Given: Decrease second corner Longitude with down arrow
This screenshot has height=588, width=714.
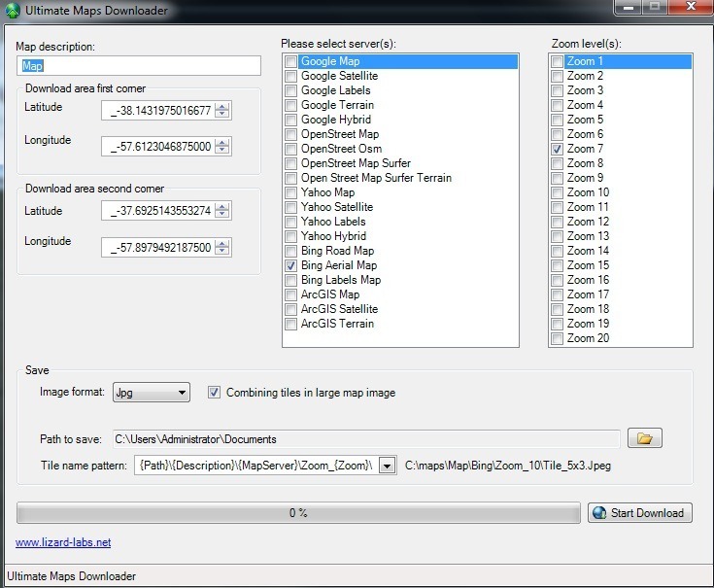Looking at the screenshot, I should (x=222, y=251).
